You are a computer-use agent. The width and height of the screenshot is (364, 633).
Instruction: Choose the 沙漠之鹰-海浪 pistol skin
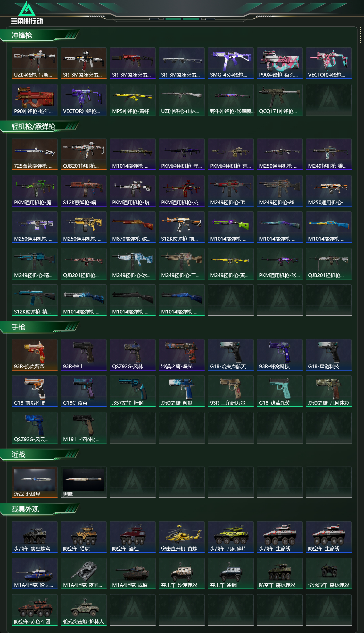click(182, 391)
